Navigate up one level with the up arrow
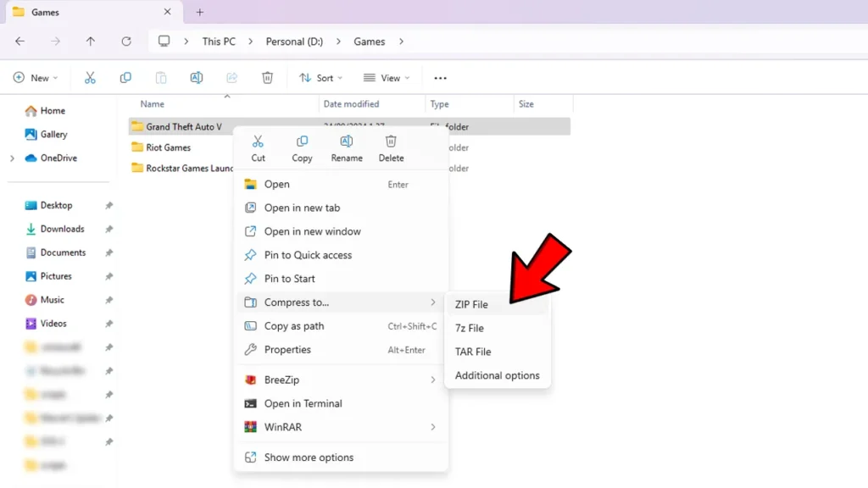This screenshot has width=868, height=488. (91, 41)
